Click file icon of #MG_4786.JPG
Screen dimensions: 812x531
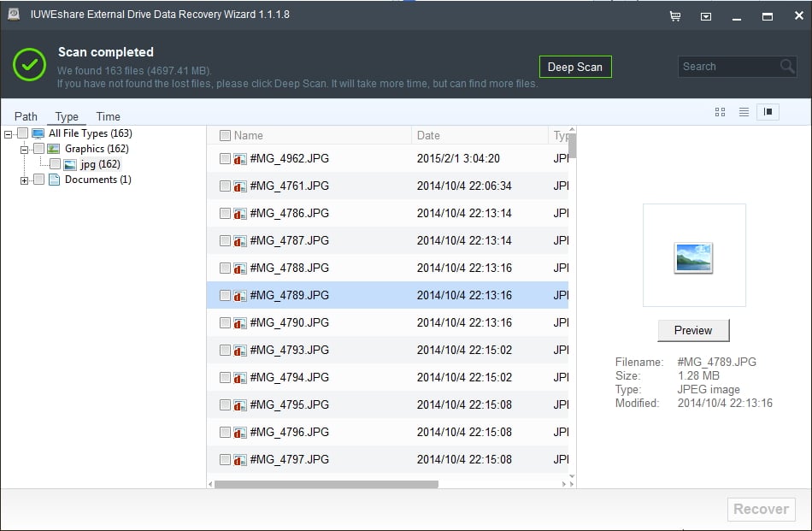pos(240,214)
